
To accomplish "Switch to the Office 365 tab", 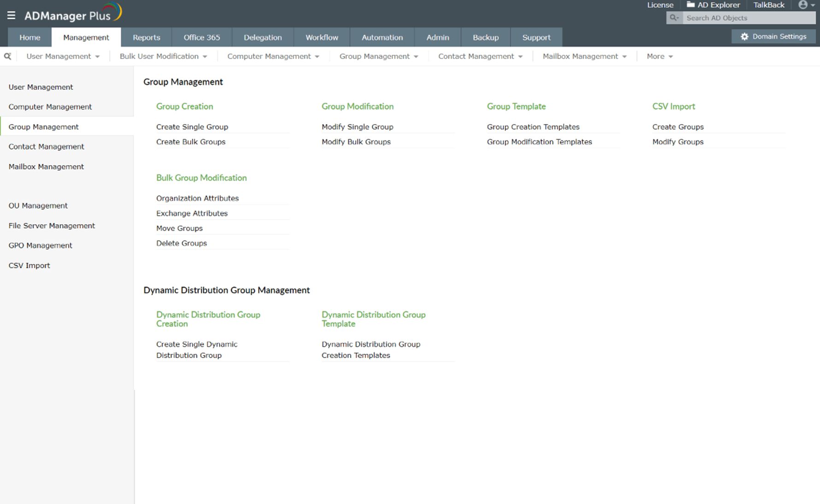I will coord(202,37).
